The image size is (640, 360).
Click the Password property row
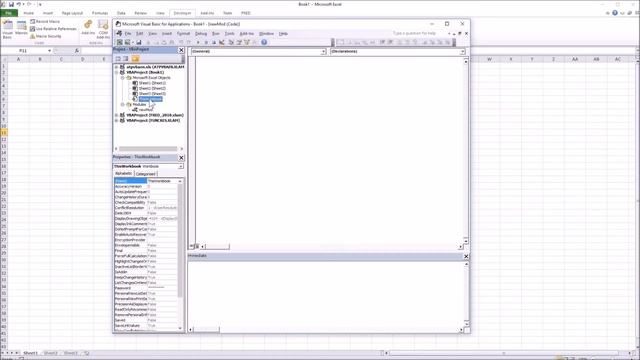146,288
